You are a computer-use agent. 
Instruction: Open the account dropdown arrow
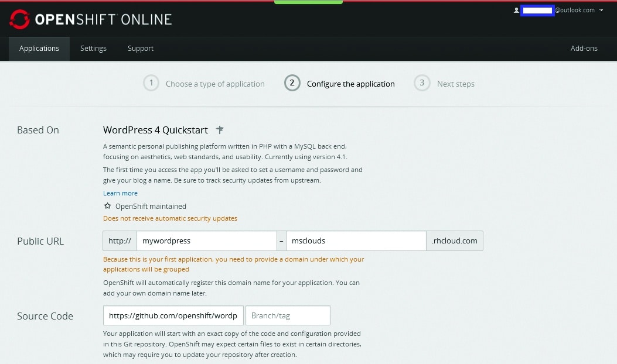[601, 10]
